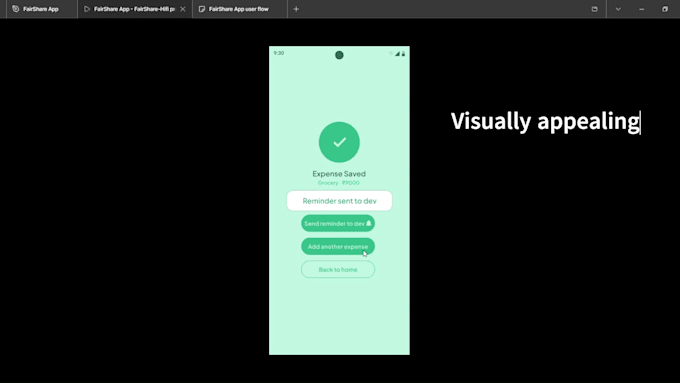Click the panel icon left of the chevron
The image size is (680, 383).
(595, 9)
